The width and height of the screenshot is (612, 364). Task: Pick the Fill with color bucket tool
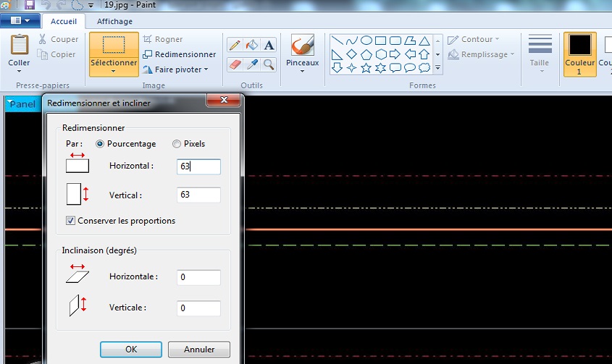coord(251,46)
